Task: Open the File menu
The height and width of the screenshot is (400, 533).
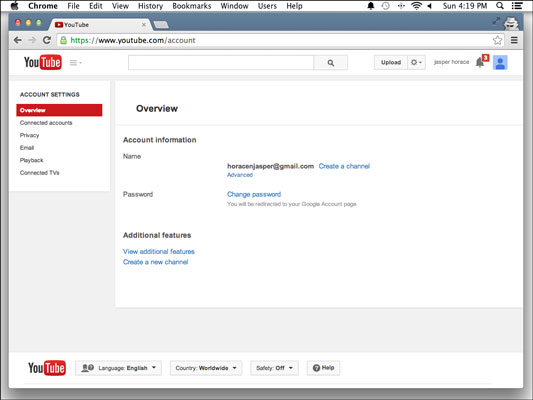Action: pos(73,6)
